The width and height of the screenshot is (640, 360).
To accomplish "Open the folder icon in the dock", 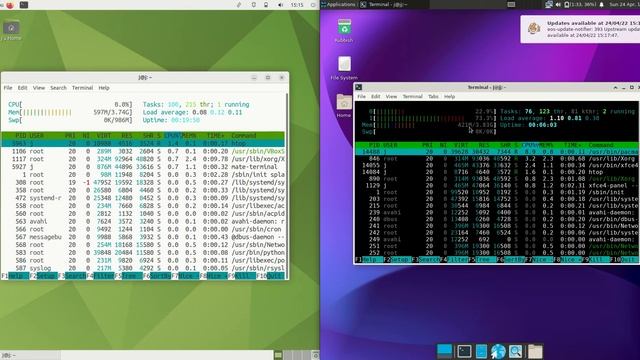I will click(x=535, y=351).
